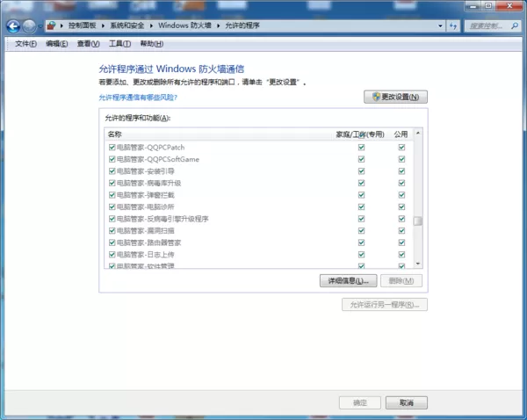The height and width of the screenshot is (420, 527).
Task: Open the 允许程序通信有哪些风险? link
Action: [138, 98]
